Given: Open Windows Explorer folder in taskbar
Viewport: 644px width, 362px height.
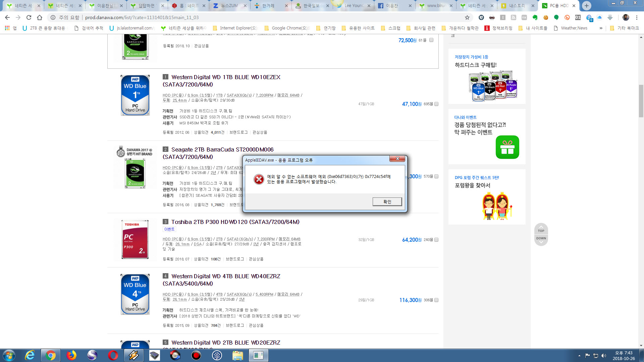Looking at the screenshot, I should pos(237,355).
